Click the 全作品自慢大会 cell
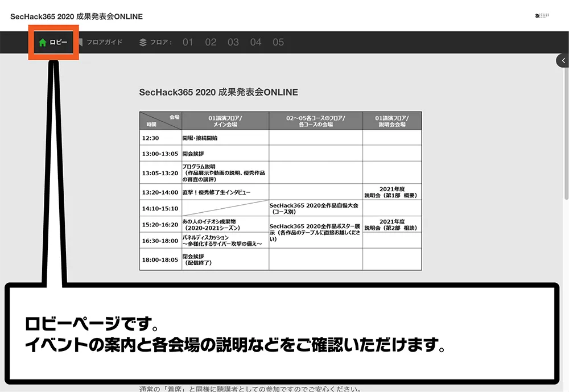The width and height of the screenshot is (569, 392). (x=316, y=208)
